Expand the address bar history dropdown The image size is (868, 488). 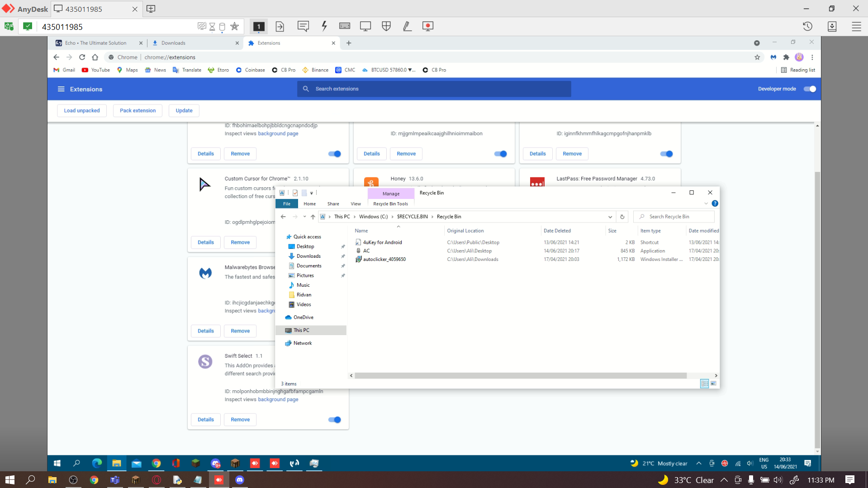point(610,217)
